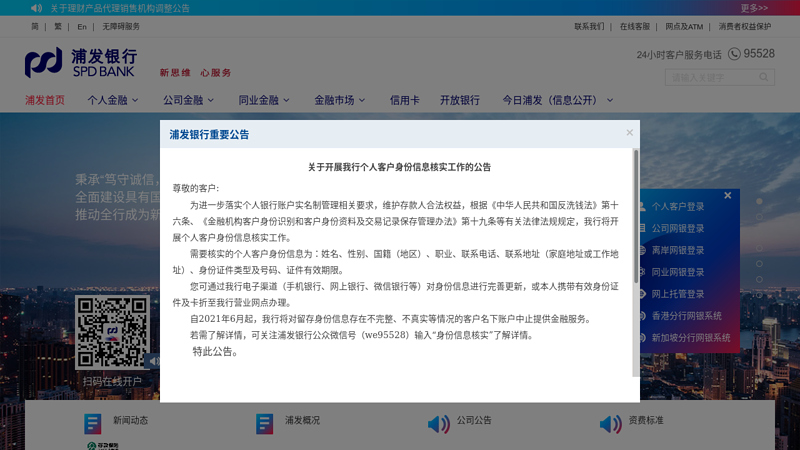800x450 pixels.
Task: Open 浦发概况 section label
Action: [x=302, y=420]
